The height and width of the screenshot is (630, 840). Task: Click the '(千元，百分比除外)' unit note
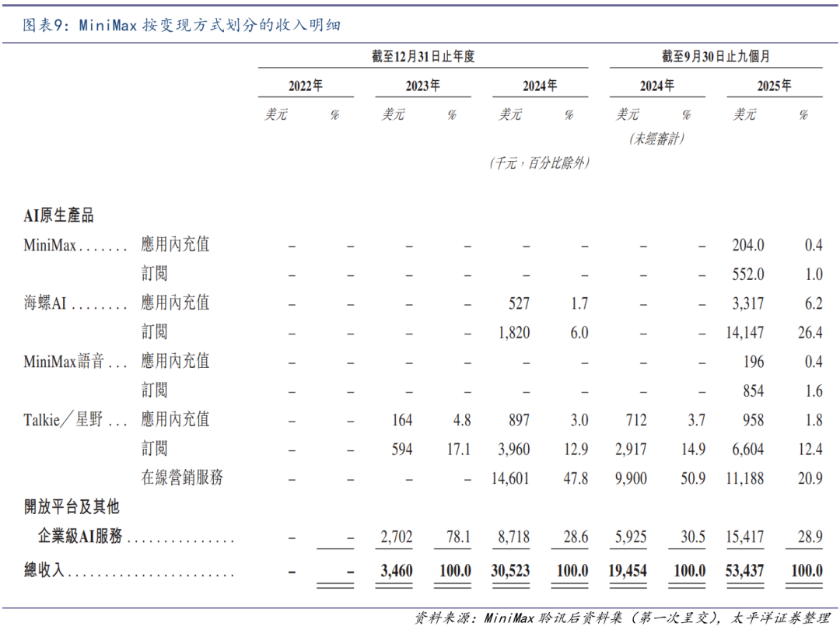540,163
